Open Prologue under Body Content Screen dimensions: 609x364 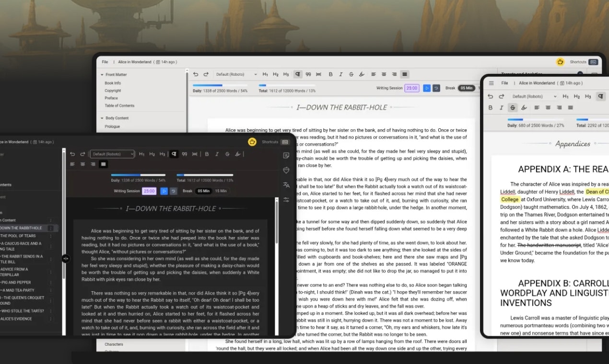pos(112,126)
